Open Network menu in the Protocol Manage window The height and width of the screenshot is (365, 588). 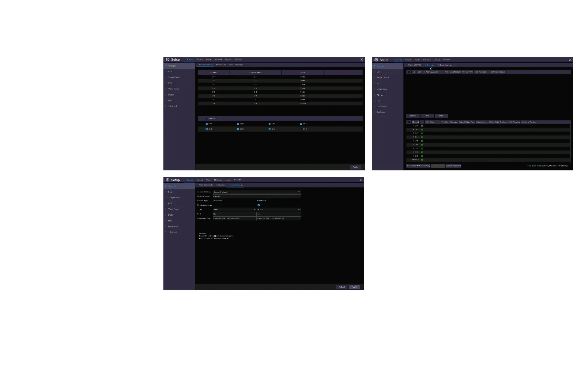tap(218, 180)
